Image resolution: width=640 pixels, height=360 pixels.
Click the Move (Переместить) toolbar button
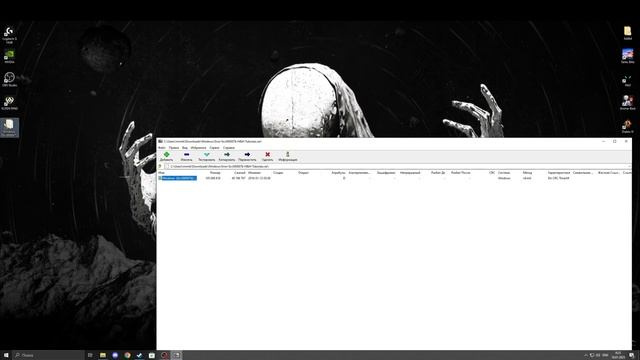247,156
